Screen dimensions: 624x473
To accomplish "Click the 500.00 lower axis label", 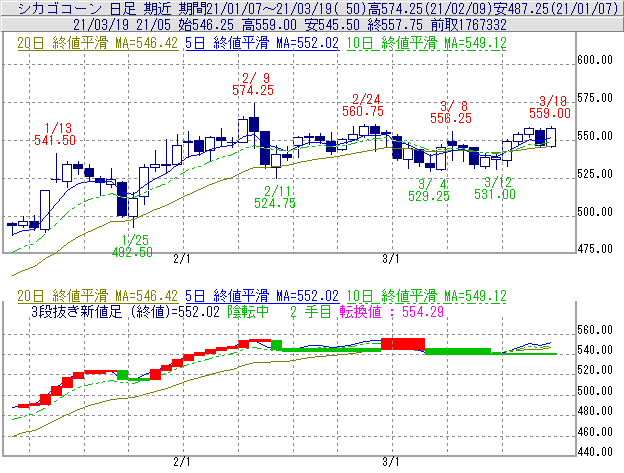I will [x=595, y=391].
